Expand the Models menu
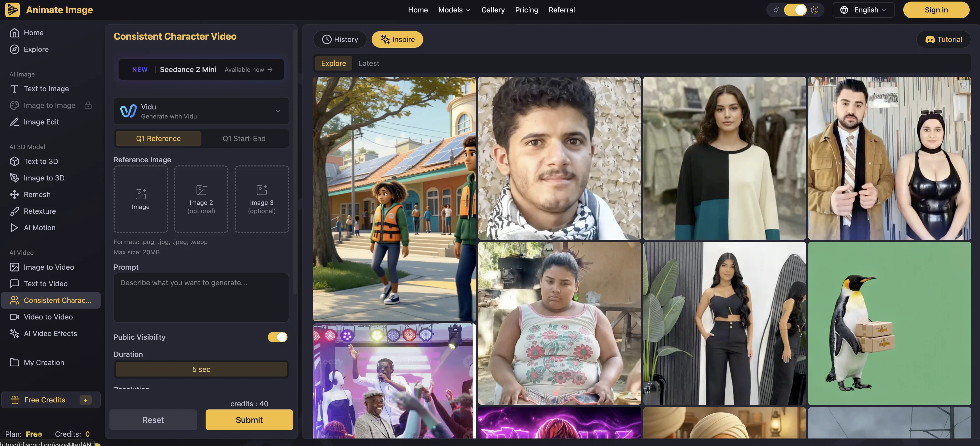Image resolution: width=980 pixels, height=446 pixels. [x=454, y=10]
